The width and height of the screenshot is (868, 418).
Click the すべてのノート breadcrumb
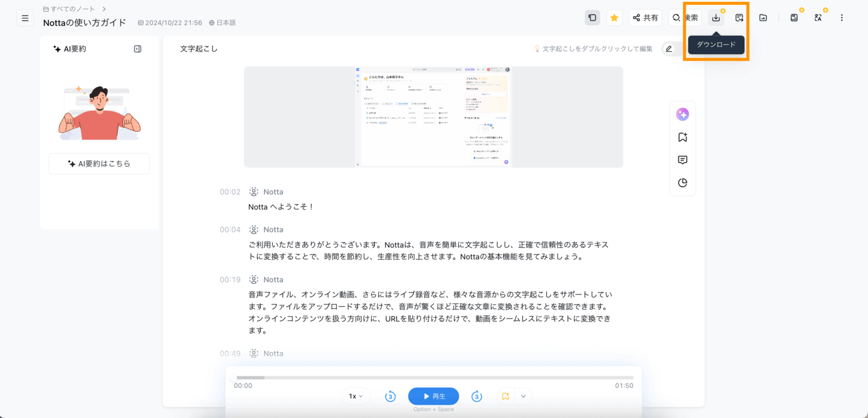click(69, 9)
